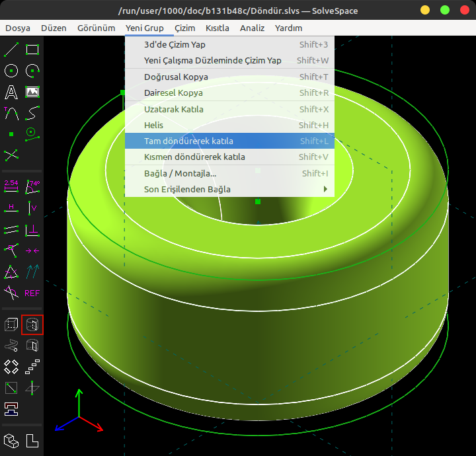Choose Kısmen döndürerek katıla entry
This screenshot has width=476, height=456.
click(x=229, y=157)
